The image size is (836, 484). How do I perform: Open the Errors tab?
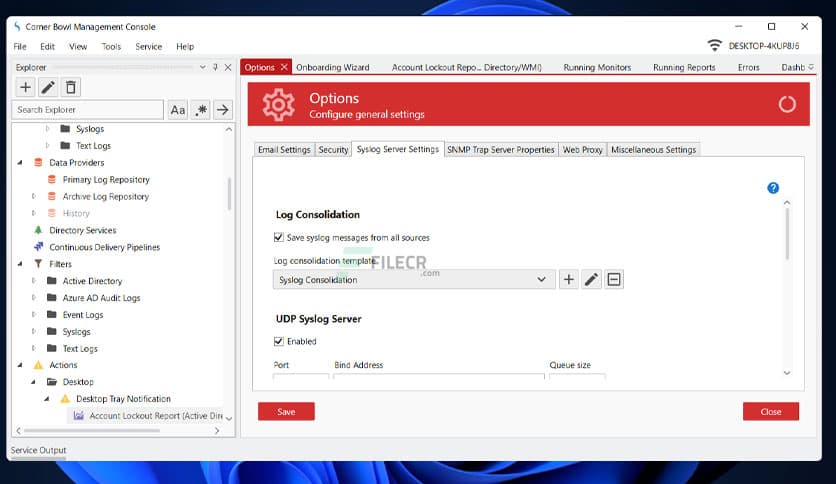749,67
